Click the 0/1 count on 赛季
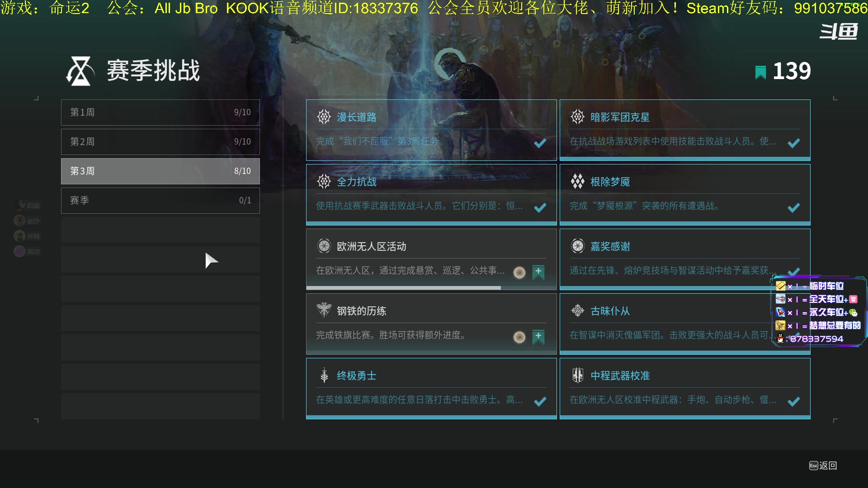Image resolution: width=868 pixels, height=488 pixels. pyautogui.click(x=245, y=201)
